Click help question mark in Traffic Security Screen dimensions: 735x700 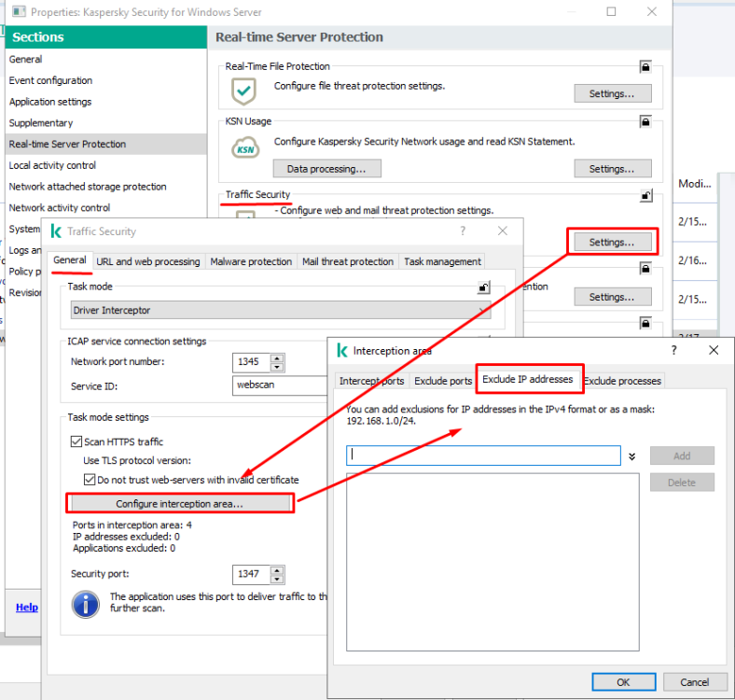(463, 231)
